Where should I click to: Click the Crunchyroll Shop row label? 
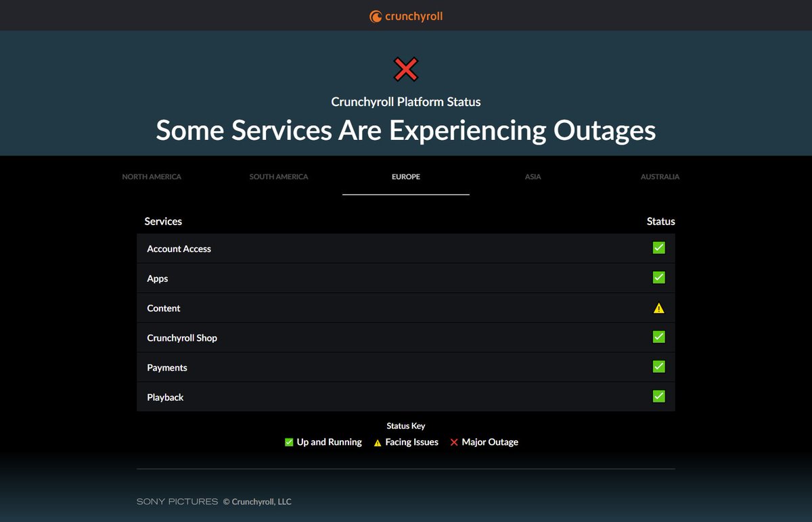182,338
